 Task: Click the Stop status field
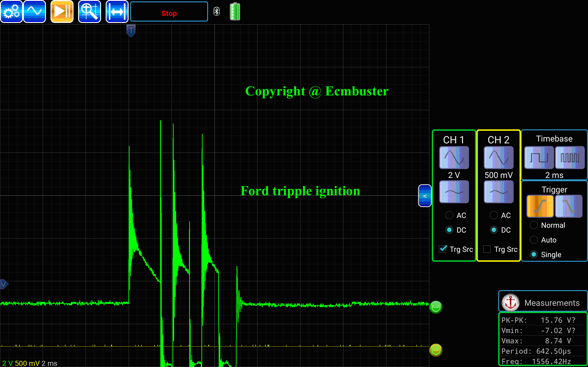click(169, 12)
